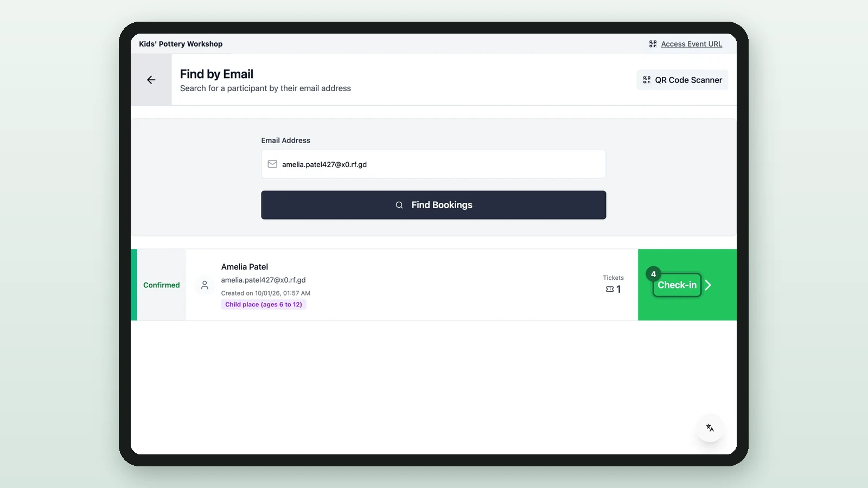The image size is (868, 488).
Task: Click the chevron next to Check-in
Action: (x=708, y=285)
